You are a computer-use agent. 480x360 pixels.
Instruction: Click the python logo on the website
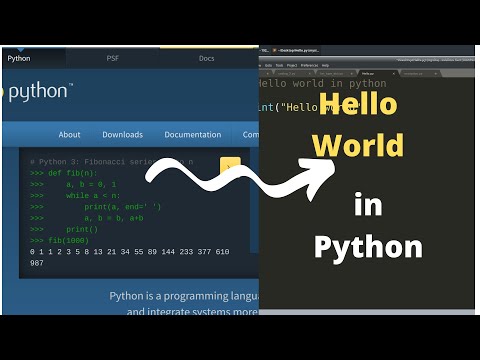coord(37,91)
